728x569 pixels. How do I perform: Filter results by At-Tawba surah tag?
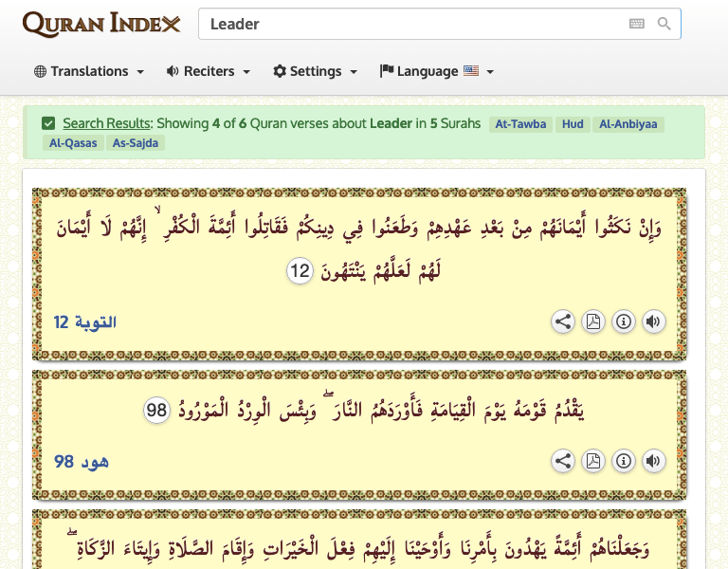click(521, 124)
